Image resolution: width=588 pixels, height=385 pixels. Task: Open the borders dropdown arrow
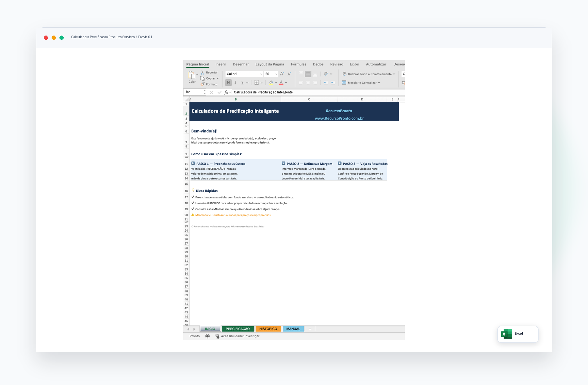(x=262, y=83)
